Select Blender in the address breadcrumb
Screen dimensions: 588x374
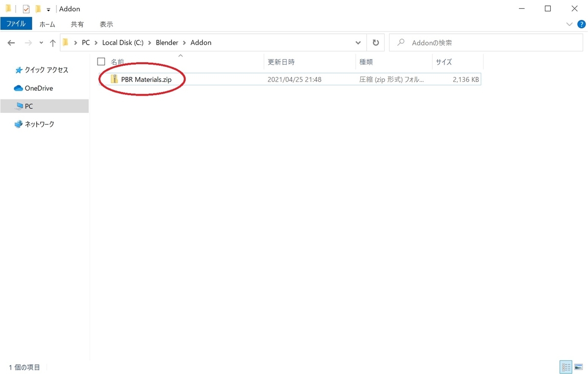tap(167, 43)
